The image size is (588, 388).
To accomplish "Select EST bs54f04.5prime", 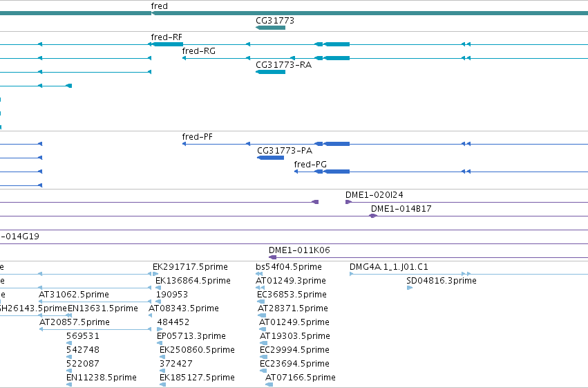I will pyautogui.click(x=289, y=267).
